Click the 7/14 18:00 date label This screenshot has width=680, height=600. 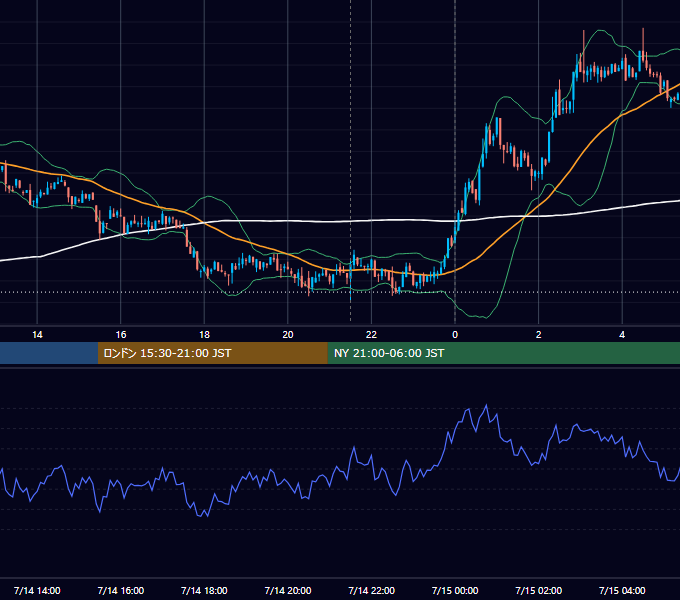(204, 590)
